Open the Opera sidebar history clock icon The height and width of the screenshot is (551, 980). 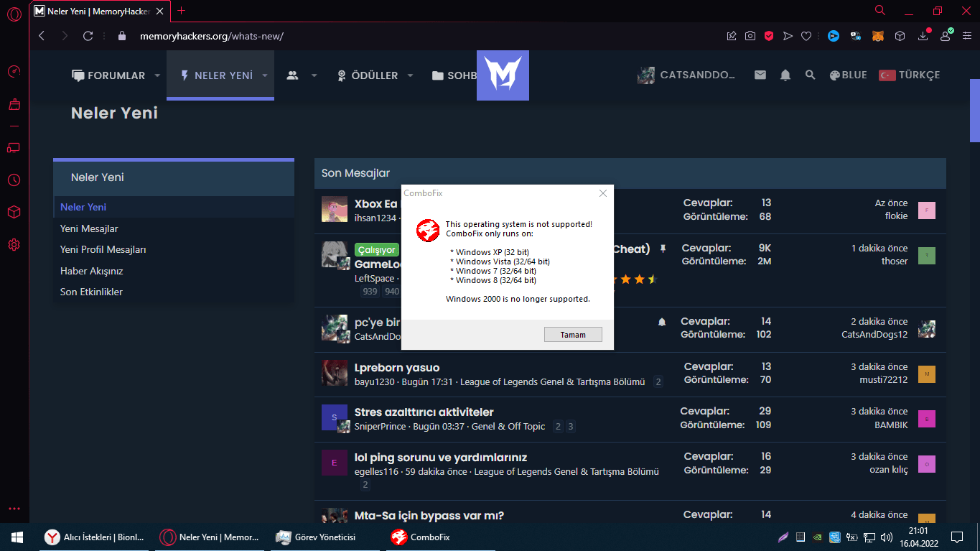tap(14, 180)
